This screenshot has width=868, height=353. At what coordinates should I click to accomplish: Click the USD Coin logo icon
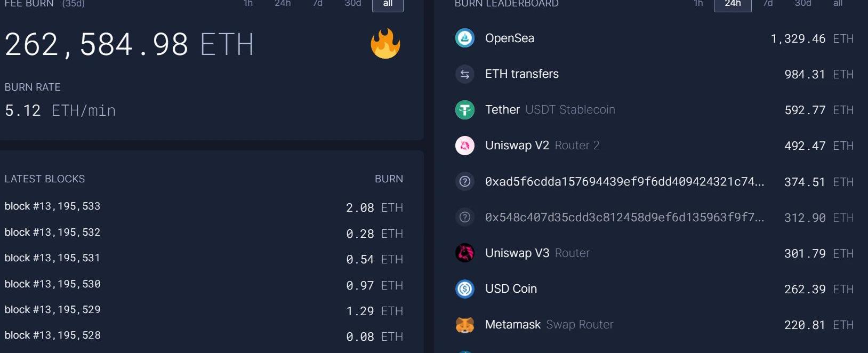point(464,288)
